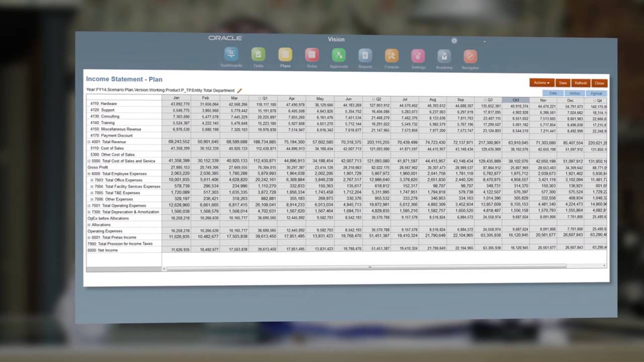Open the Plans icon

[x=285, y=54]
